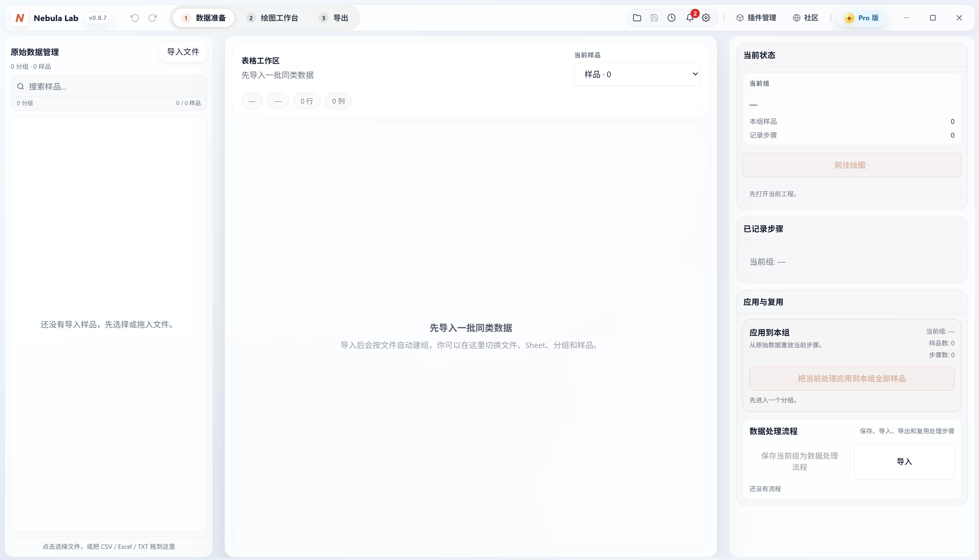The width and height of the screenshot is (979, 560).
Task: Click the 记录步骤 row label
Action: 763,135
